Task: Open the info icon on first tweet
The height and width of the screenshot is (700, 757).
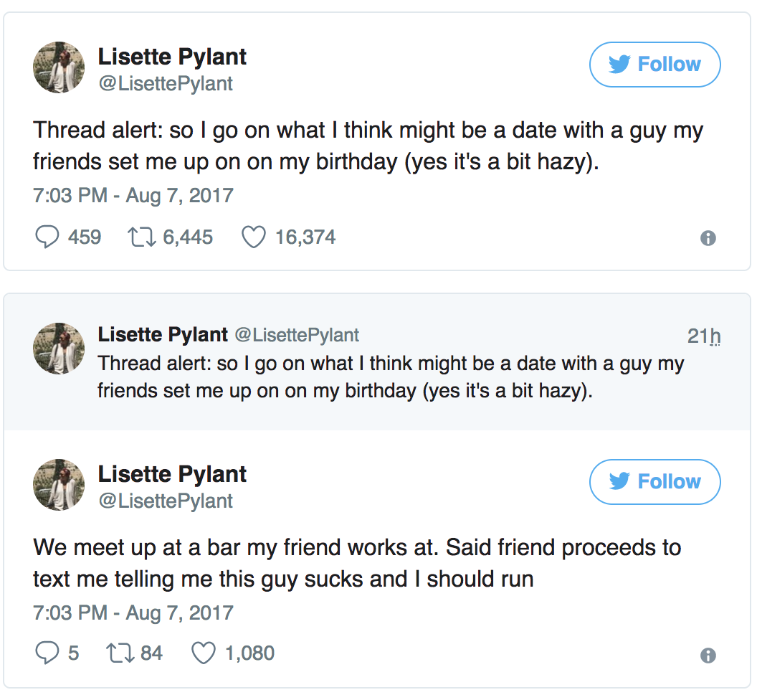Action: pyautogui.click(x=708, y=238)
